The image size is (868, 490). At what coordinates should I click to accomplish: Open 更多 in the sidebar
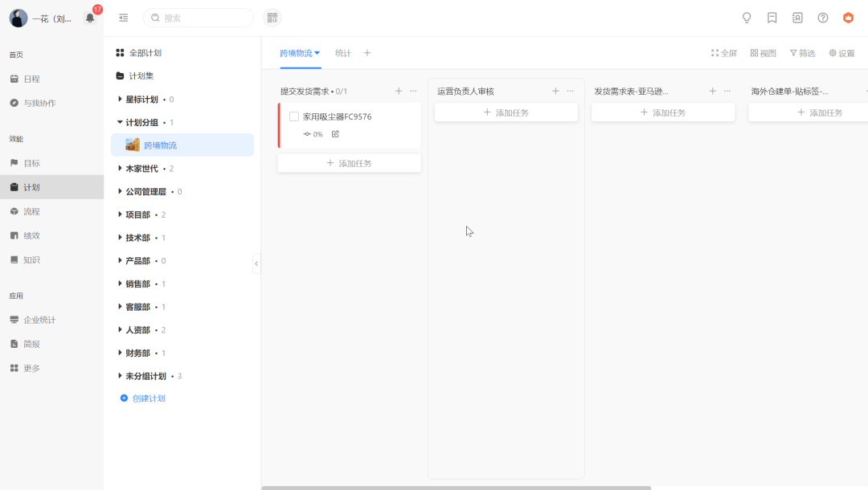(52, 369)
